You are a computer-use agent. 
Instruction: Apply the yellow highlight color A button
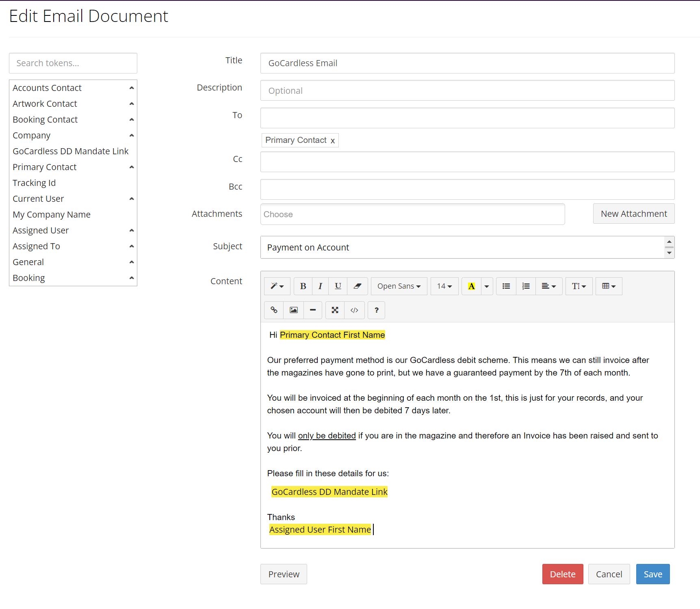click(x=471, y=286)
